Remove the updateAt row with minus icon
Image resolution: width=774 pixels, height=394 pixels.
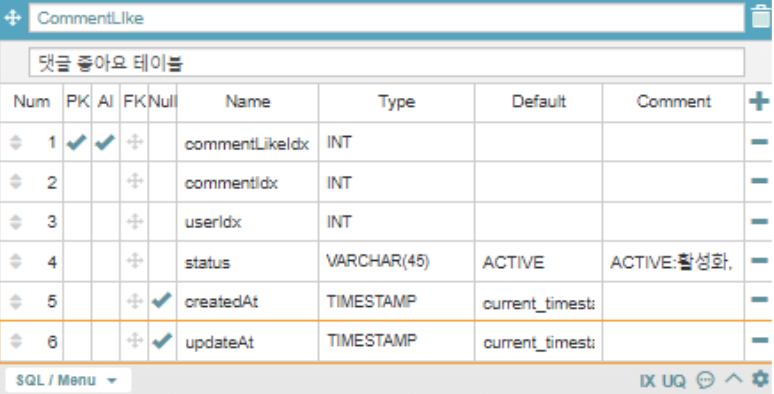[x=759, y=340]
